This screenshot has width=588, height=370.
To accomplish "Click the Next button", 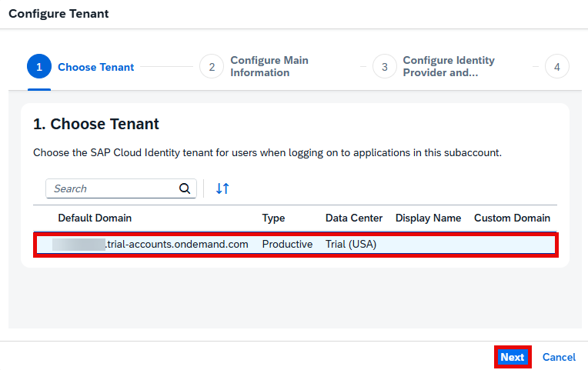I will [513, 357].
